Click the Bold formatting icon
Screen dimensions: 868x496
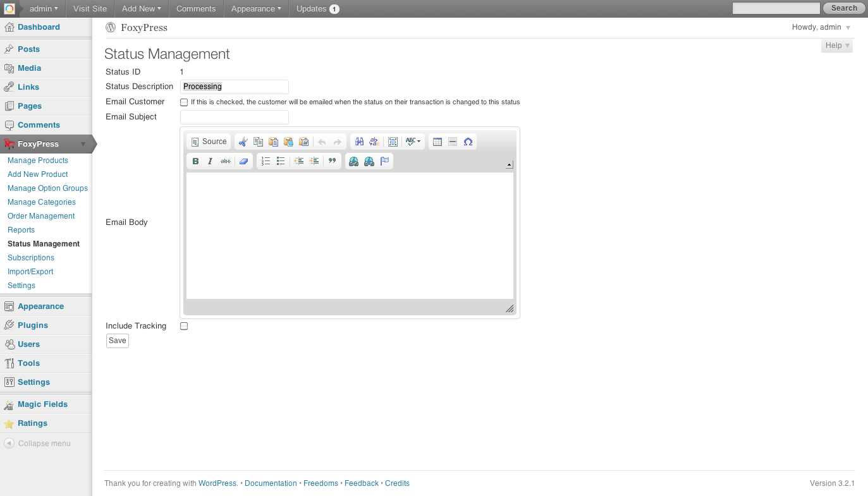coord(195,161)
